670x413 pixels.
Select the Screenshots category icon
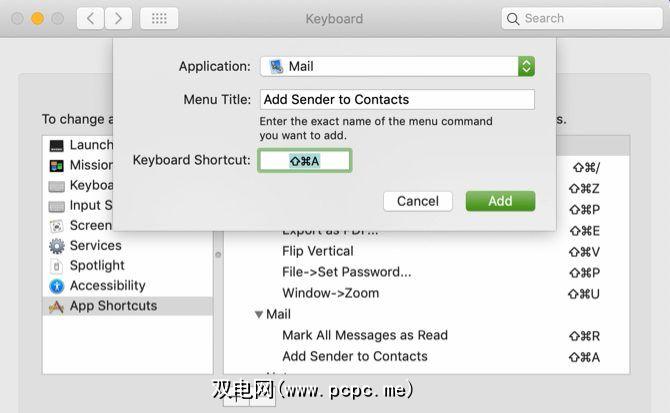tap(56, 226)
